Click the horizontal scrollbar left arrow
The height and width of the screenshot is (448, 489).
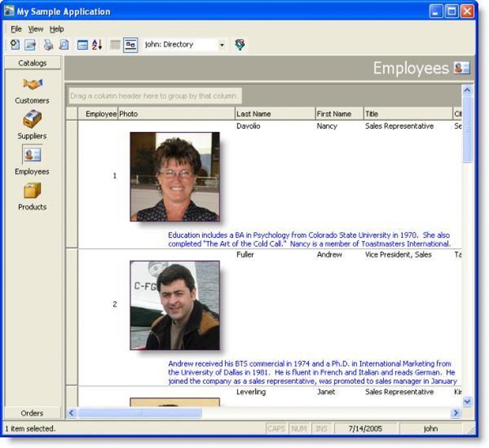[x=71, y=413]
